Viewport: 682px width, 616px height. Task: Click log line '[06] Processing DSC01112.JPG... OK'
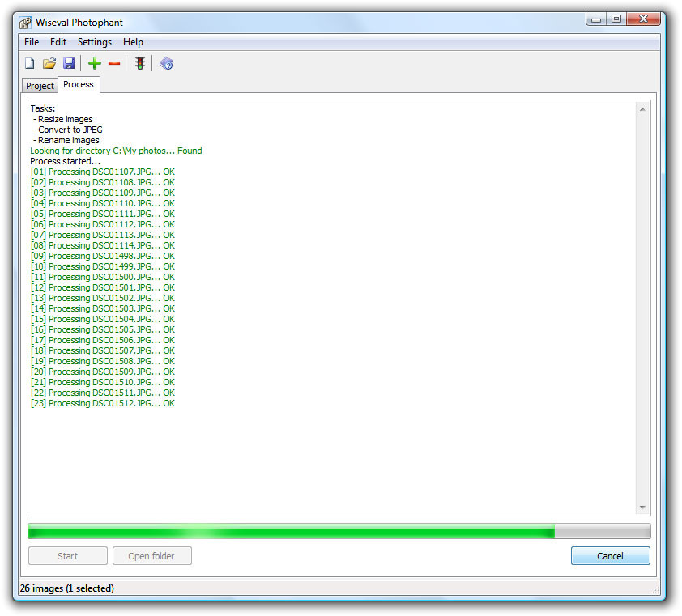point(103,224)
